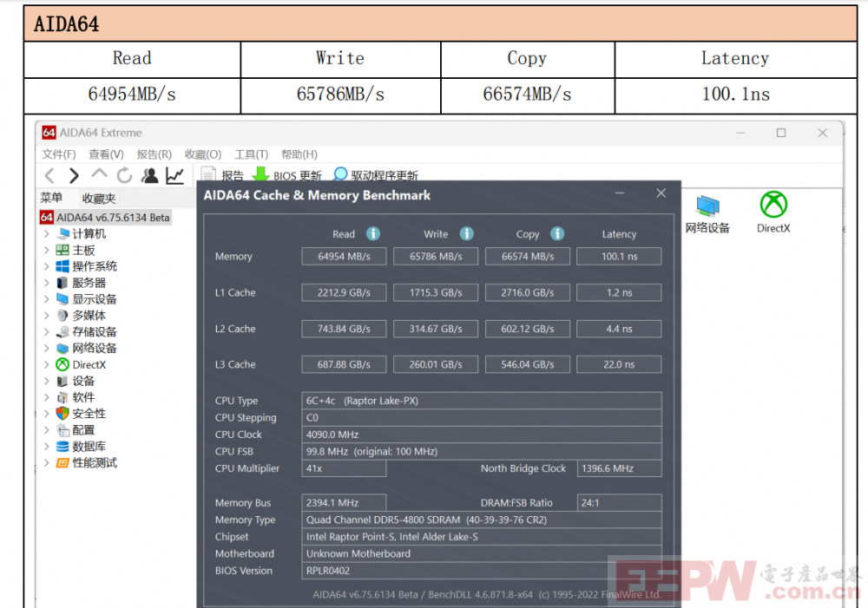The image size is (868, 608).
Task: Expand the 显示设备 tree node
Action: click(47, 299)
